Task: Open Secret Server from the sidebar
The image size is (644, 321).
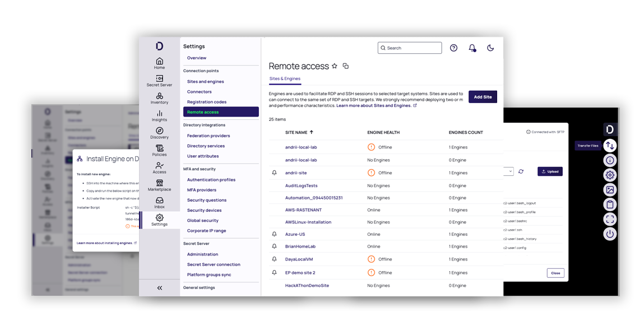Action: coord(159,81)
